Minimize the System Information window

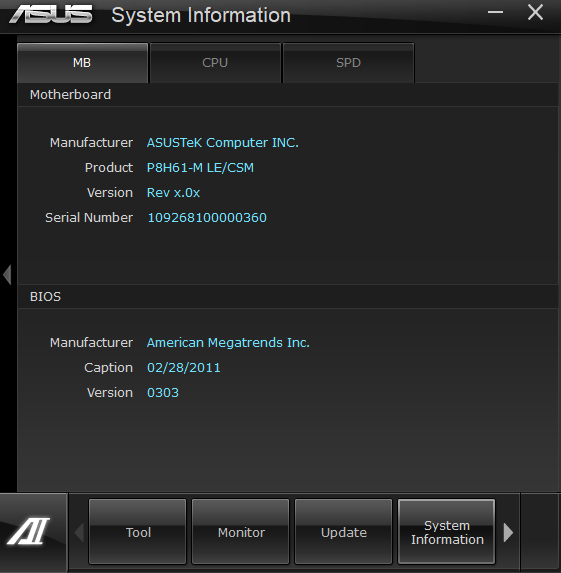click(495, 12)
